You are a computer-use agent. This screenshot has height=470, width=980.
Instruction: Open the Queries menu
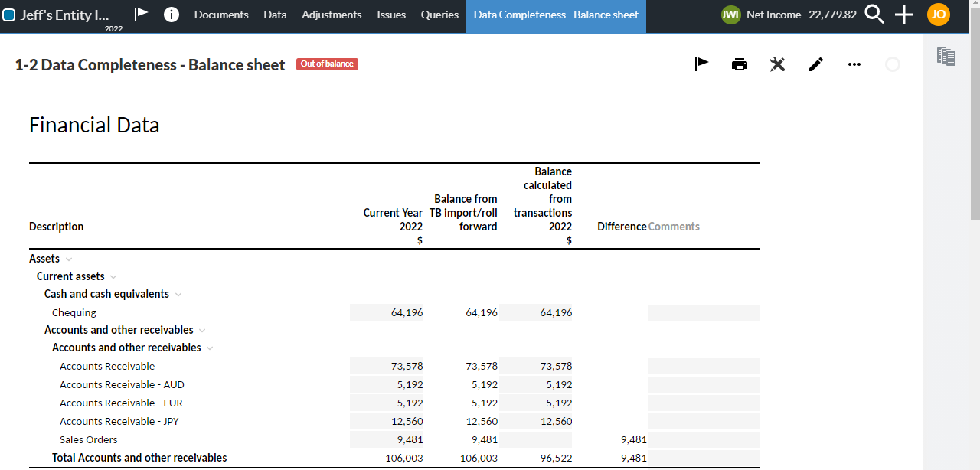click(439, 15)
